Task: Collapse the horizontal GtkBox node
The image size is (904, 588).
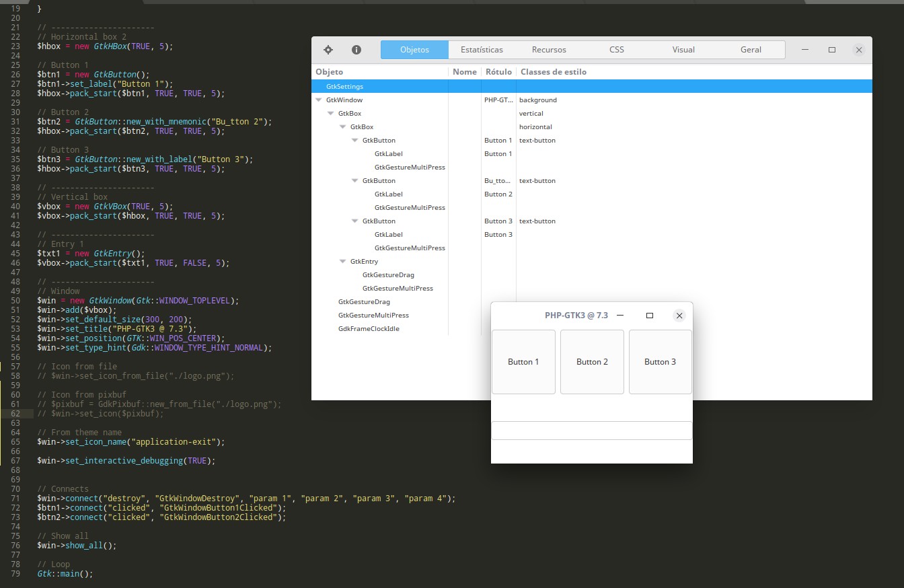Action: pos(342,127)
